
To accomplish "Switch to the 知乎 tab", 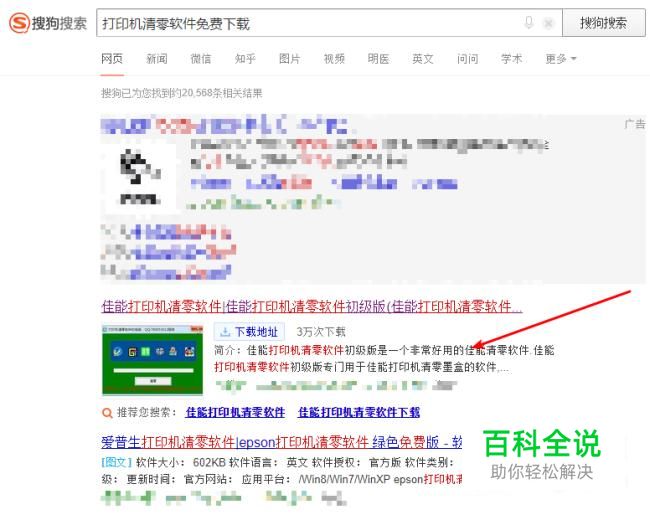I will click(x=245, y=59).
